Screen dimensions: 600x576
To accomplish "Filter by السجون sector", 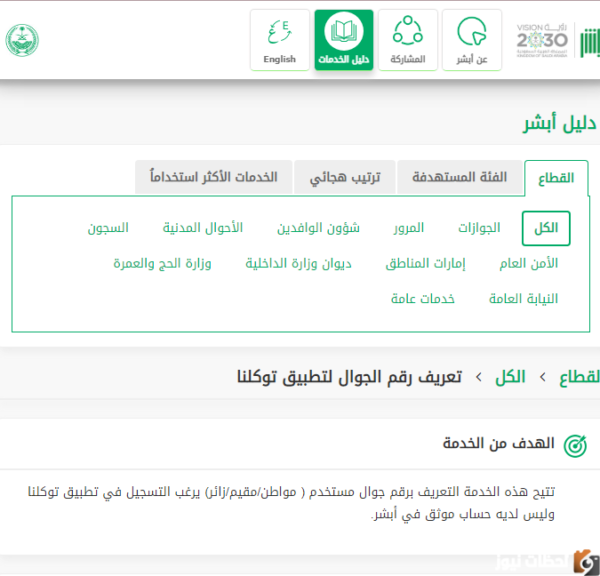I will (x=108, y=228).
